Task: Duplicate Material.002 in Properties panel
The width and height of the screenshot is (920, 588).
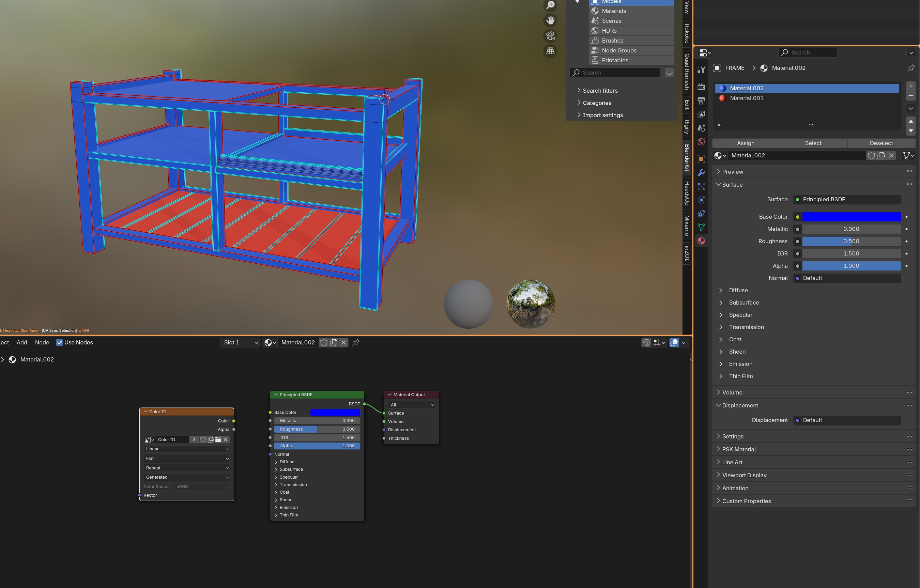Action: point(881,155)
